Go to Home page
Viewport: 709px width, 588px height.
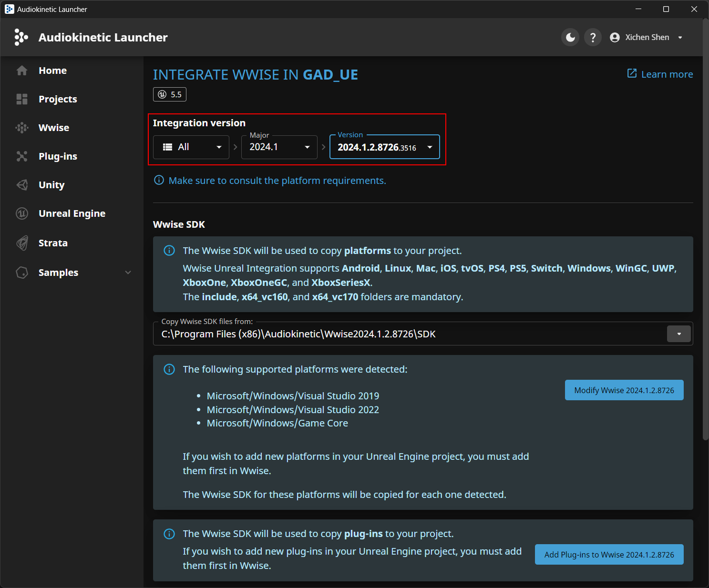click(x=52, y=71)
